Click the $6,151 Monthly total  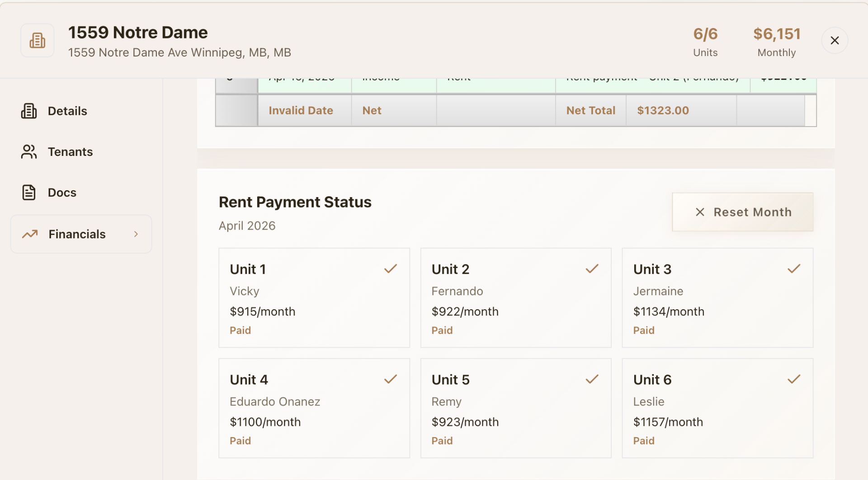pyautogui.click(x=777, y=42)
